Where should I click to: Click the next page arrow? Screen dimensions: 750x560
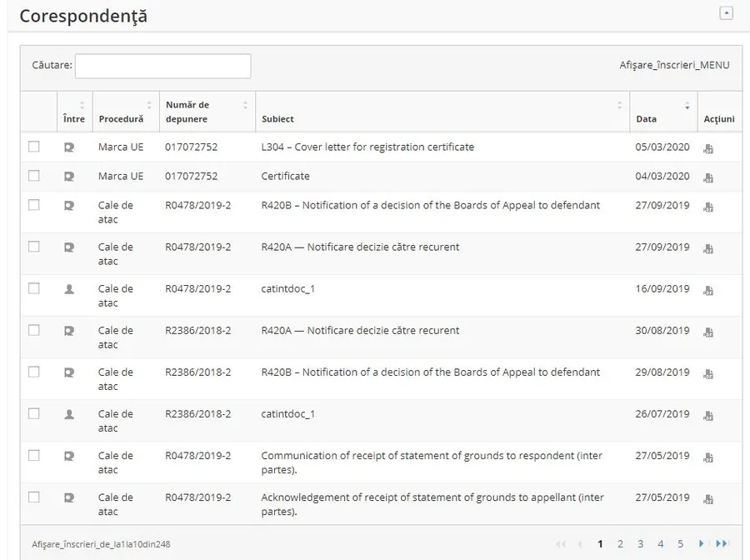pyautogui.click(x=702, y=544)
